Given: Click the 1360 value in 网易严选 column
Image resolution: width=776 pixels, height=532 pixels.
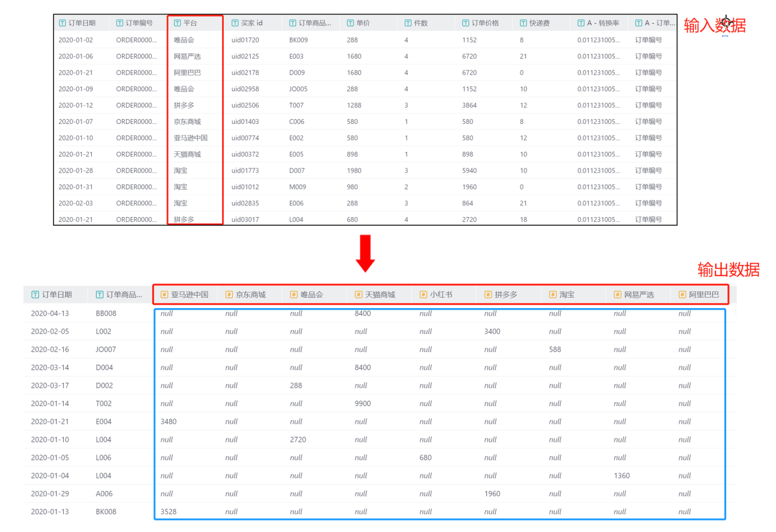Looking at the screenshot, I should pyautogui.click(x=621, y=475).
